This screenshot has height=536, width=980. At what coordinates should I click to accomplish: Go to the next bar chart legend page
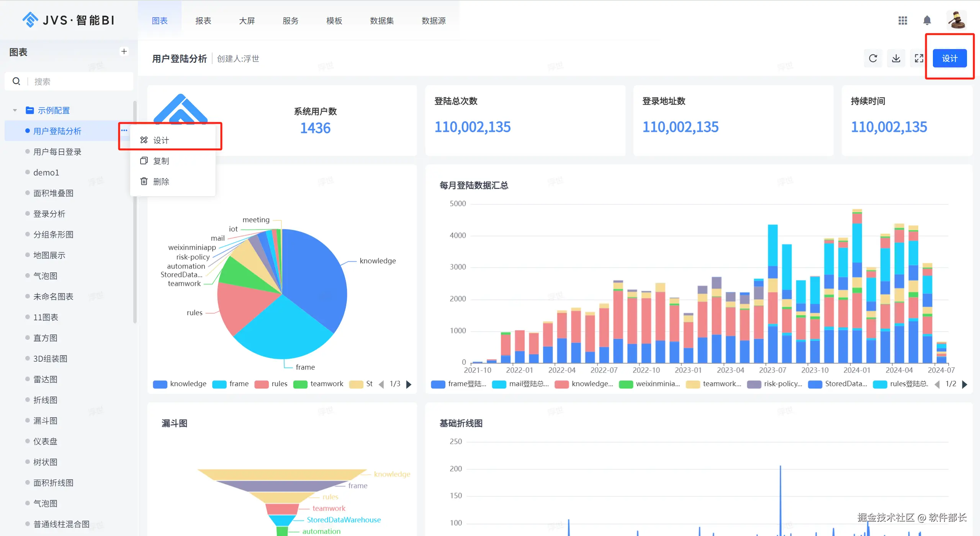click(x=964, y=384)
